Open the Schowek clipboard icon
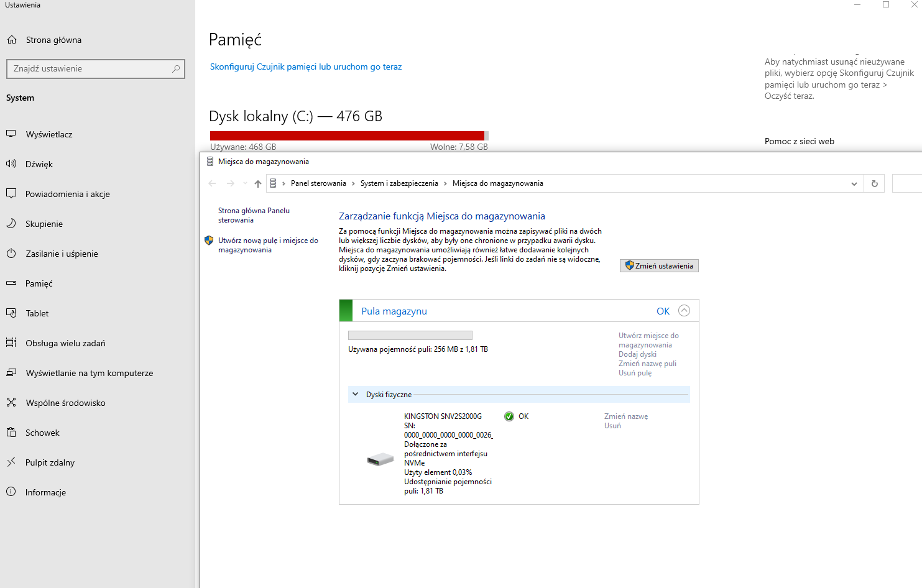Viewport: 922px width, 588px height. 11,433
